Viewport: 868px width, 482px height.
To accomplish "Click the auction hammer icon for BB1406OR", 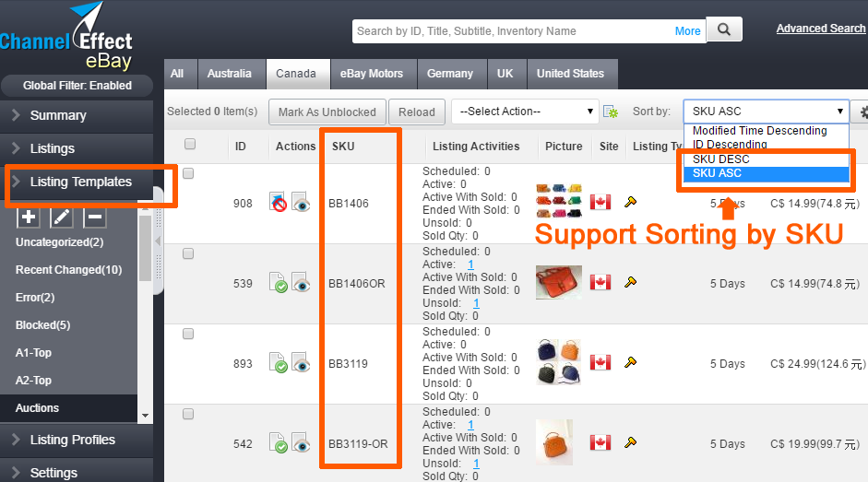I will pos(630,282).
